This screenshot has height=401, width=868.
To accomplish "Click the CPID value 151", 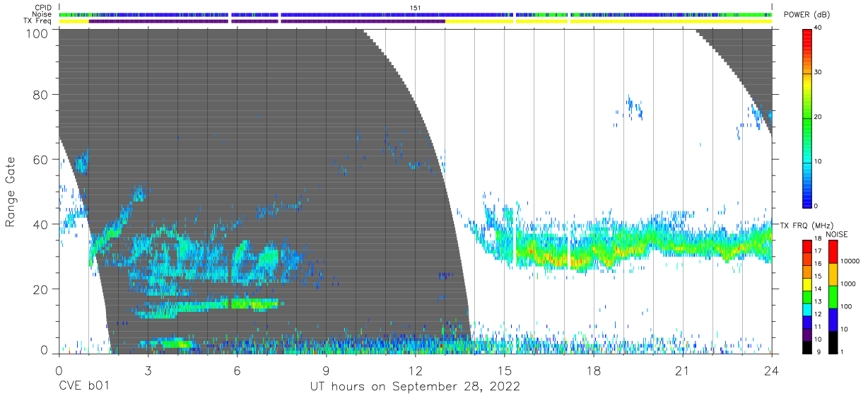I will (415, 8).
